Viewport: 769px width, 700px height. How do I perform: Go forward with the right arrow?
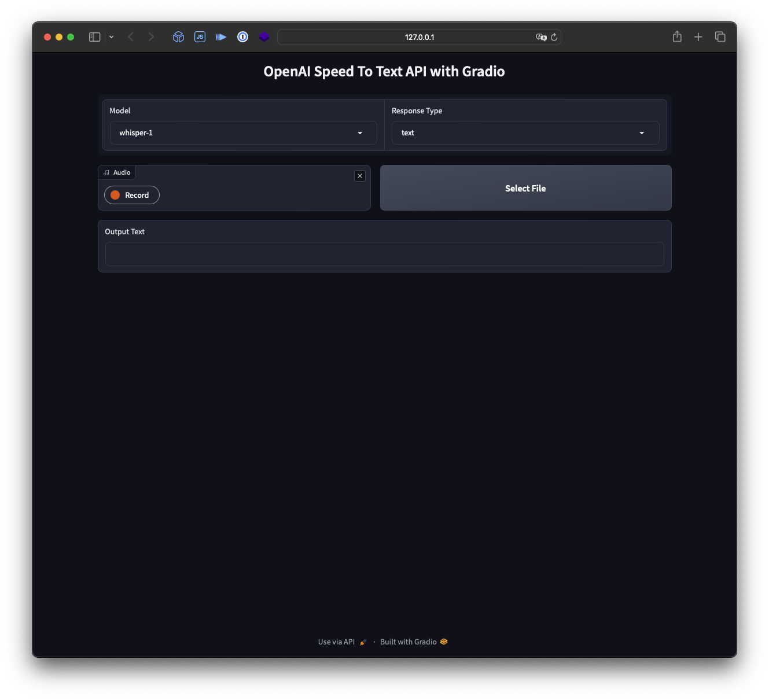click(x=151, y=37)
